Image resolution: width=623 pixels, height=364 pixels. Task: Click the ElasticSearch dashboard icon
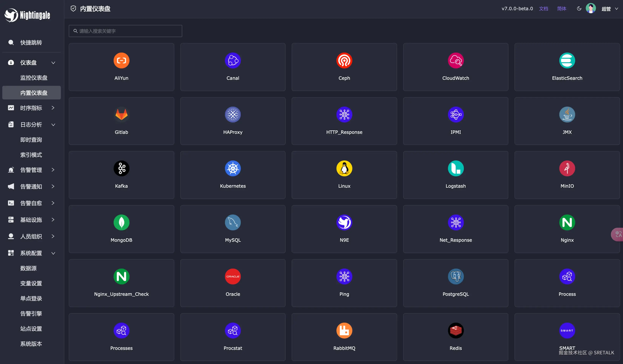click(567, 60)
